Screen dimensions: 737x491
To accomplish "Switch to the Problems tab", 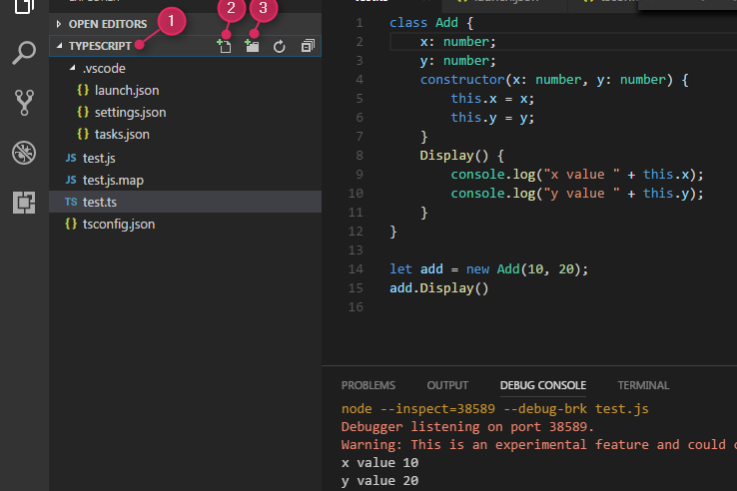I will [x=368, y=385].
